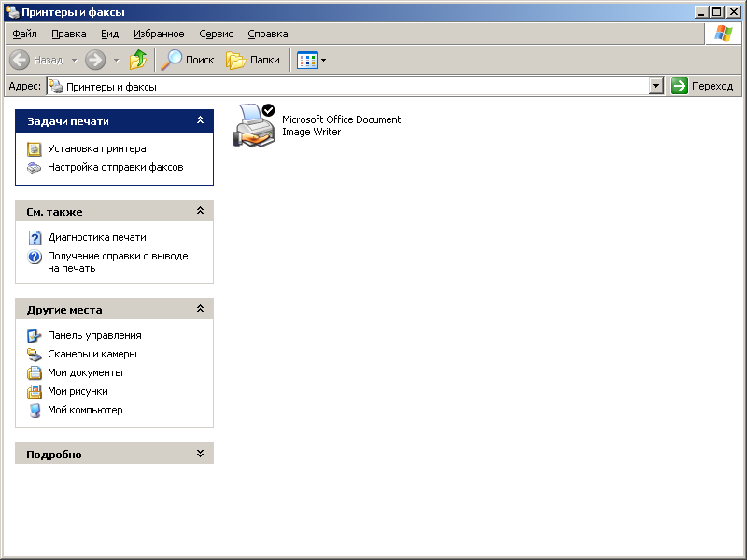Click the My Pictures folder icon
Image resolution: width=747 pixels, height=560 pixels.
coord(34,391)
